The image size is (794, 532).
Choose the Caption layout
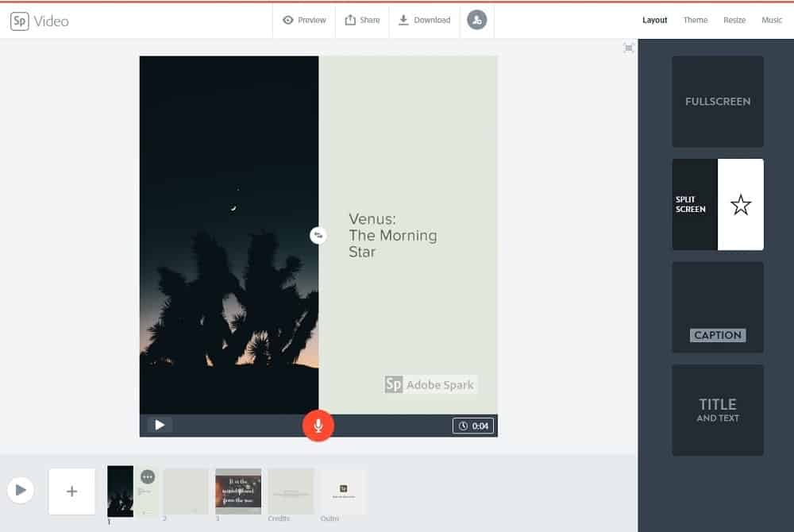coord(717,307)
